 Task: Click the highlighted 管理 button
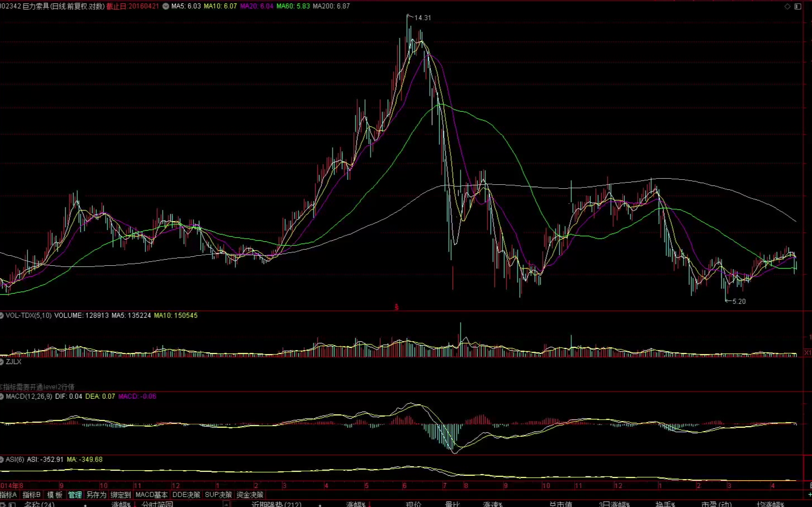(x=75, y=495)
